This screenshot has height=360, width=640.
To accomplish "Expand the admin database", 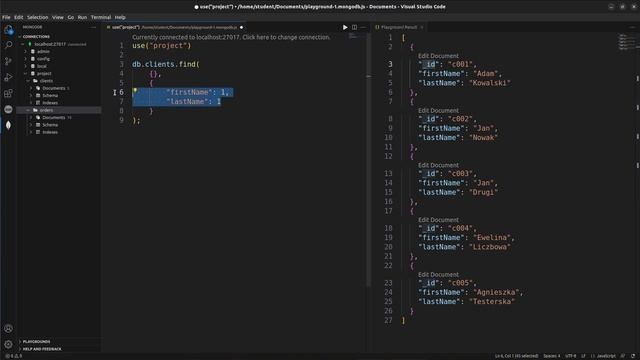I will point(26,51).
